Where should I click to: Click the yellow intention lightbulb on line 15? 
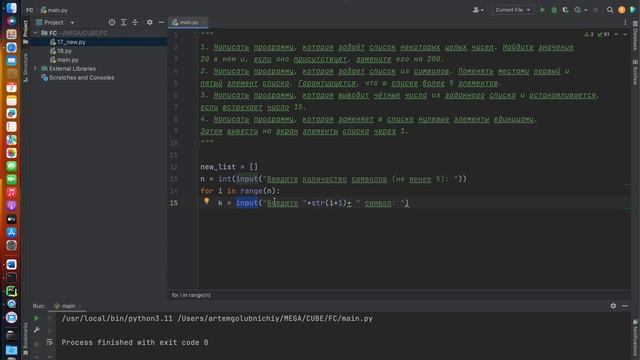point(207,201)
